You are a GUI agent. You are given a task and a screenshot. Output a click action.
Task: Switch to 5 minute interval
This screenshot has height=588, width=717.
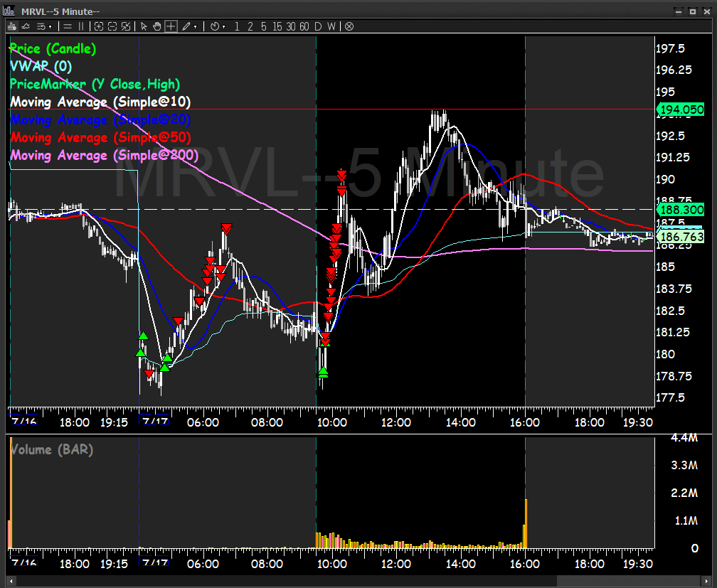263,26
